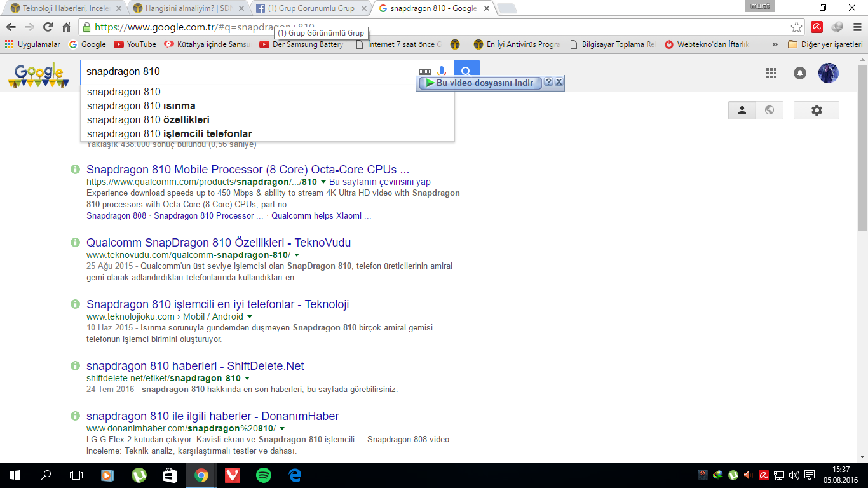Close the video download bar
This screenshot has height=488, width=868.
pos(559,83)
